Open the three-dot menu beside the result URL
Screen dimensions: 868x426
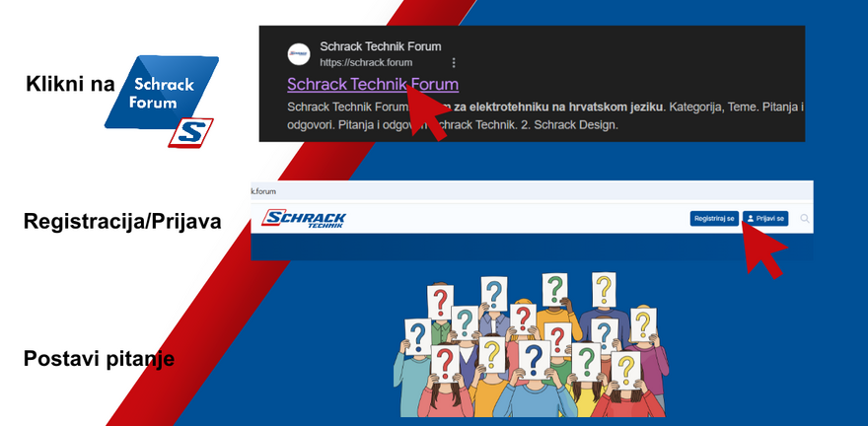[454, 62]
